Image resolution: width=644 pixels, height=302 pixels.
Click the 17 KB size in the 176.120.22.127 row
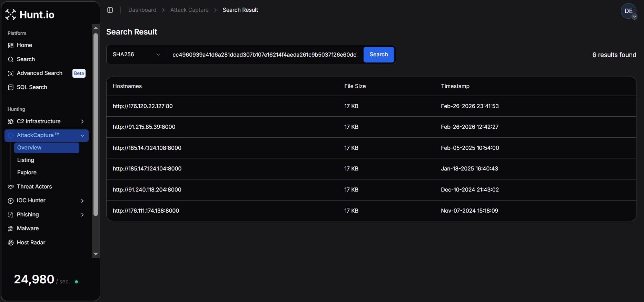(x=351, y=106)
